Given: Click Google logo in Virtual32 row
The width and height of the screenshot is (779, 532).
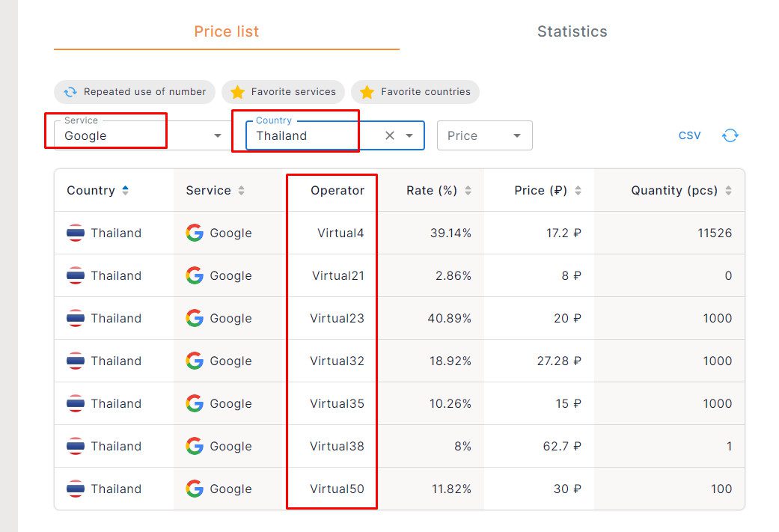Looking at the screenshot, I should click(195, 361).
